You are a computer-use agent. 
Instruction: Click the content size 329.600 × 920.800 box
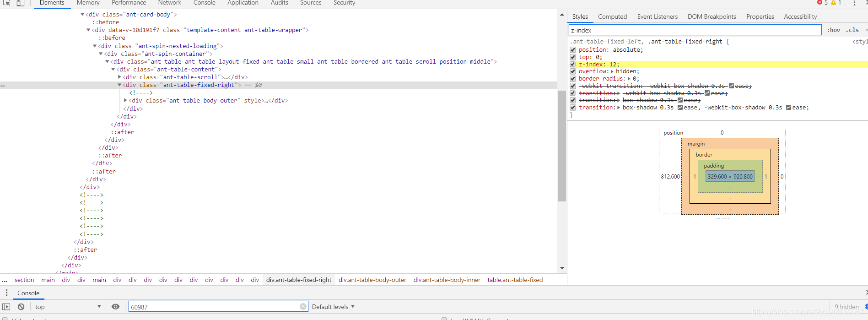pos(730,177)
